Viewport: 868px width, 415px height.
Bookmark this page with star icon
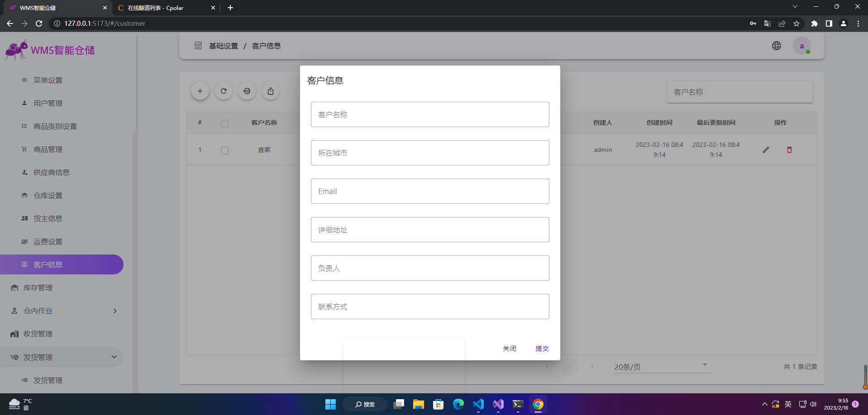point(796,24)
